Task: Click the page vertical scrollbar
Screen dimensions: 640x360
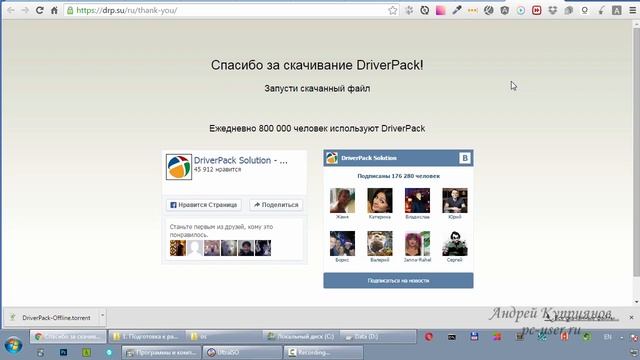Action: 636,153
